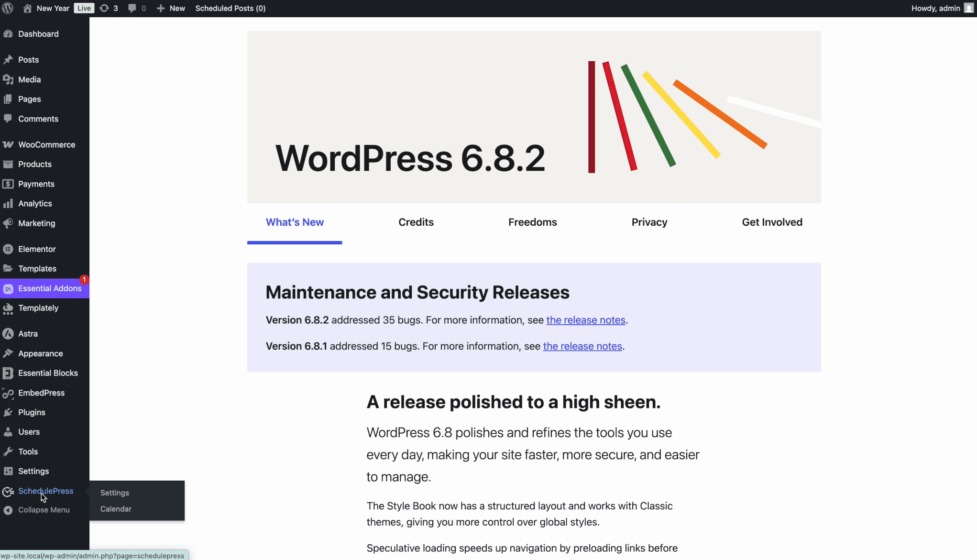Click the New content menu label
Viewport: 977px width, 560px height.
click(177, 8)
